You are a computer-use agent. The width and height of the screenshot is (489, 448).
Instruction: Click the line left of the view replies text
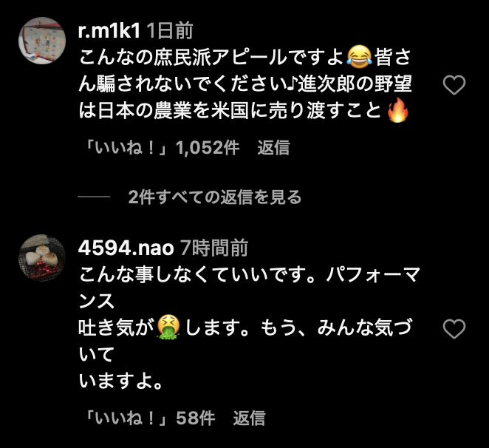[94, 197]
